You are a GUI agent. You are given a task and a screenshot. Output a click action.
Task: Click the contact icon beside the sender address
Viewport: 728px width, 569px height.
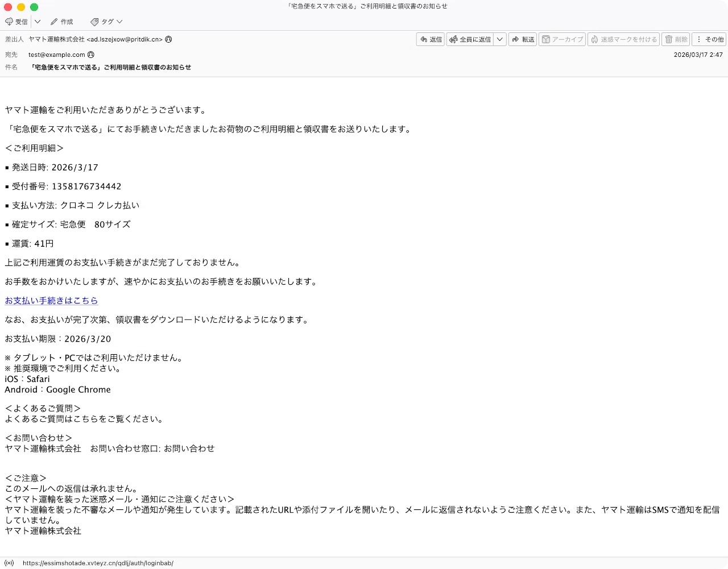point(168,39)
